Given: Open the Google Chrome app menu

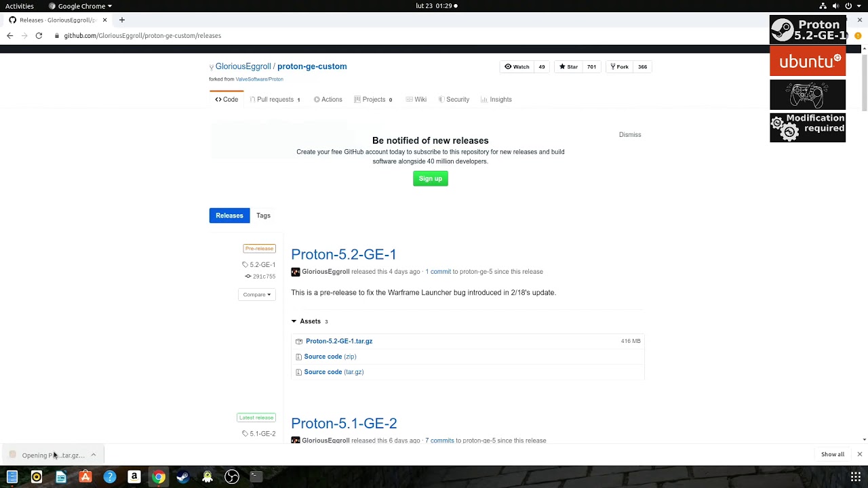Looking at the screenshot, I should pyautogui.click(x=81, y=6).
